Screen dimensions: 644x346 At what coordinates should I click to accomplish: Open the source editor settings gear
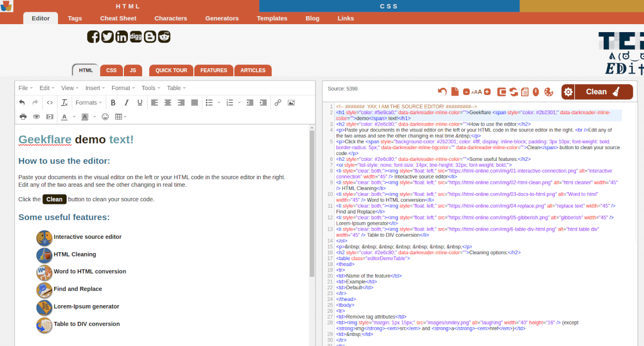(x=567, y=92)
